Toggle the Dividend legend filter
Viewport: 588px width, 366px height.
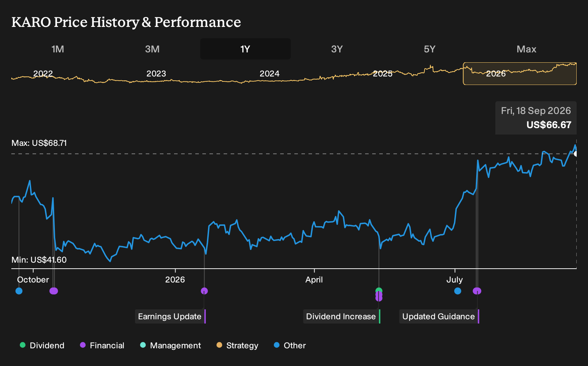42,345
